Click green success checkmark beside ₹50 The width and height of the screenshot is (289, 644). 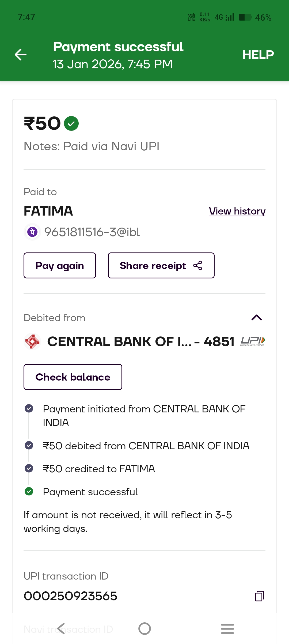pos(71,124)
